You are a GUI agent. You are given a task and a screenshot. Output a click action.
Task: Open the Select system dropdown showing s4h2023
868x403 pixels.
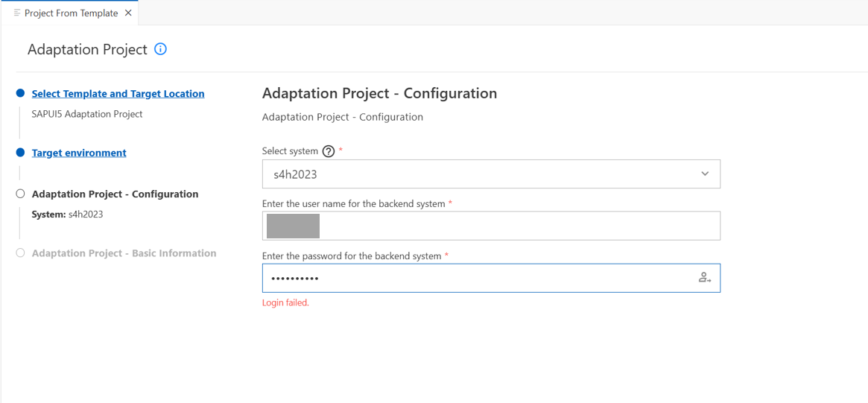[x=491, y=174]
